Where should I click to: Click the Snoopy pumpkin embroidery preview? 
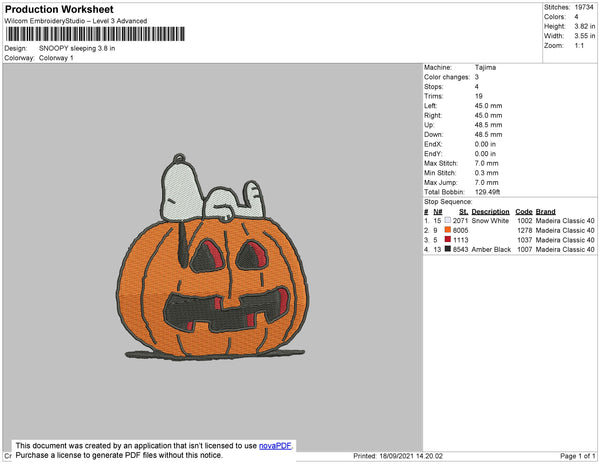tap(213, 257)
